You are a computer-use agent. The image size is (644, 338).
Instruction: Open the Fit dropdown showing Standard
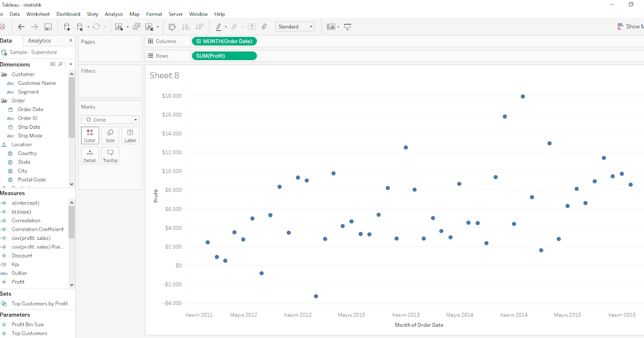click(295, 26)
